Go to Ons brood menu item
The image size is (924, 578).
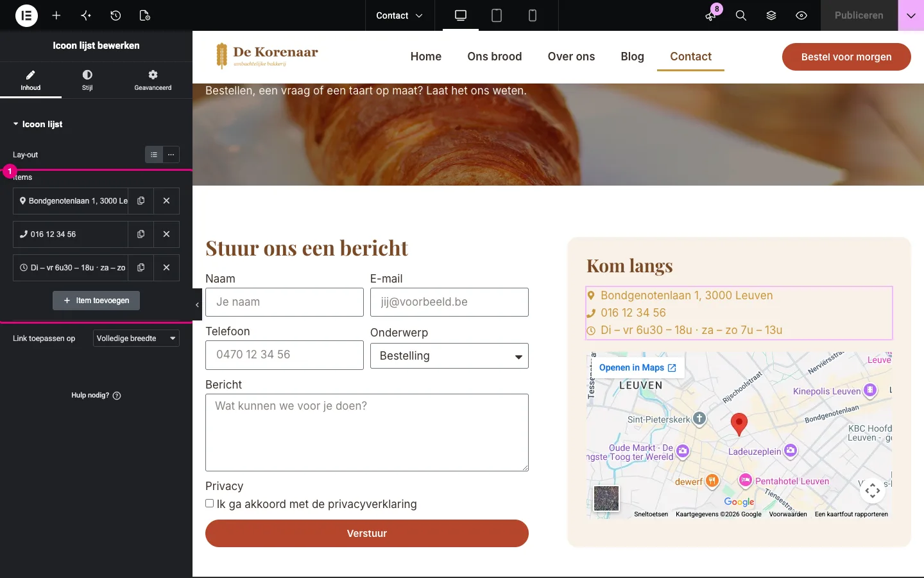[x=495, y=57]
